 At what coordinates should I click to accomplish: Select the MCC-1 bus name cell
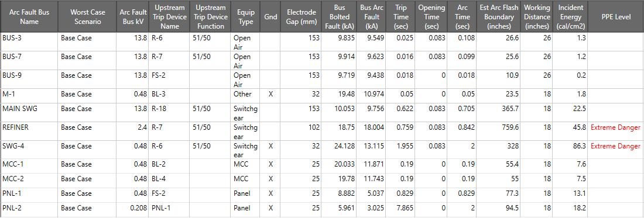[x=29, y=166]
